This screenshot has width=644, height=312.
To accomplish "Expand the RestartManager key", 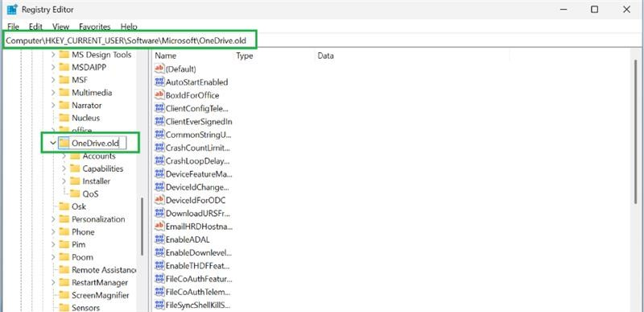I will 52,282.
